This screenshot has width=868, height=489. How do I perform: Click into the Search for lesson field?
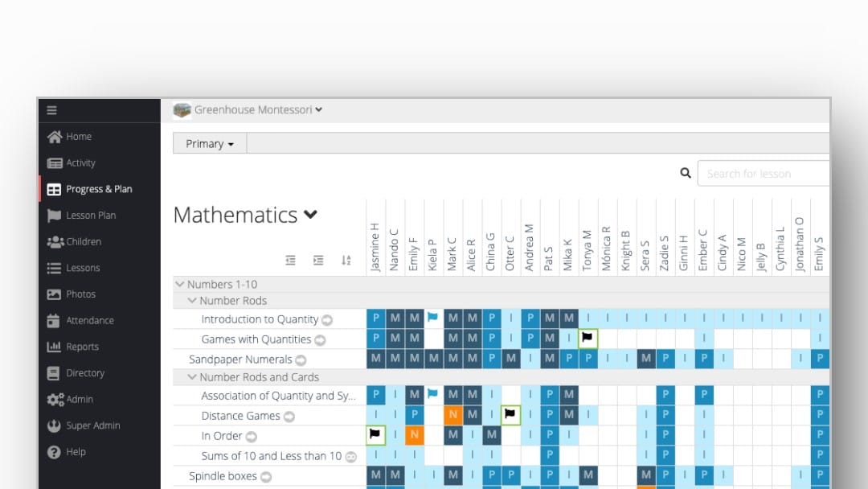764,174
